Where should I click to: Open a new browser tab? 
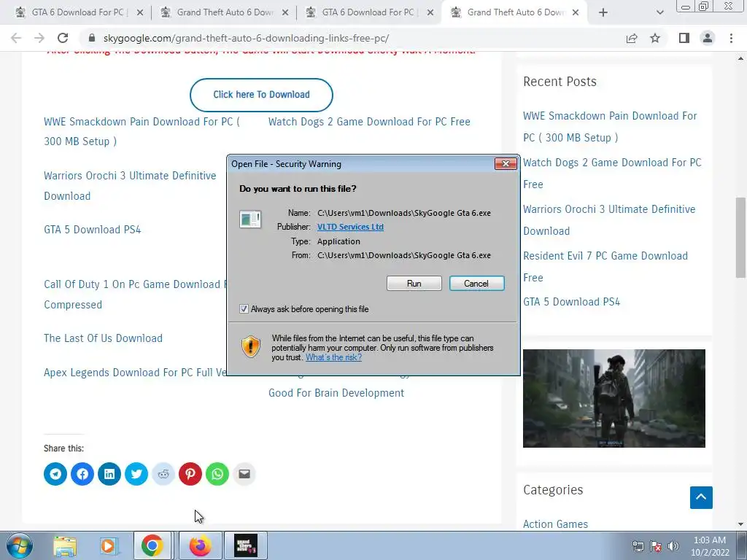(x=603, y=13)
